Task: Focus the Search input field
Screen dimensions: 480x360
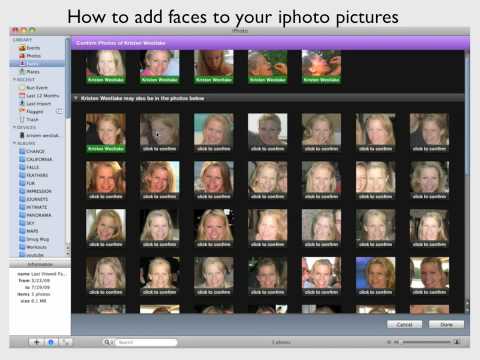Action: pyautogui.click(x=146, y=342)
